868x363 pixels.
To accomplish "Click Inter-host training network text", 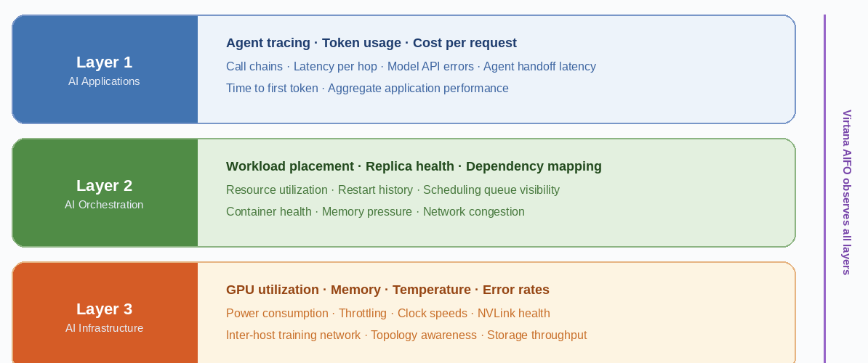I will [293, 335].
